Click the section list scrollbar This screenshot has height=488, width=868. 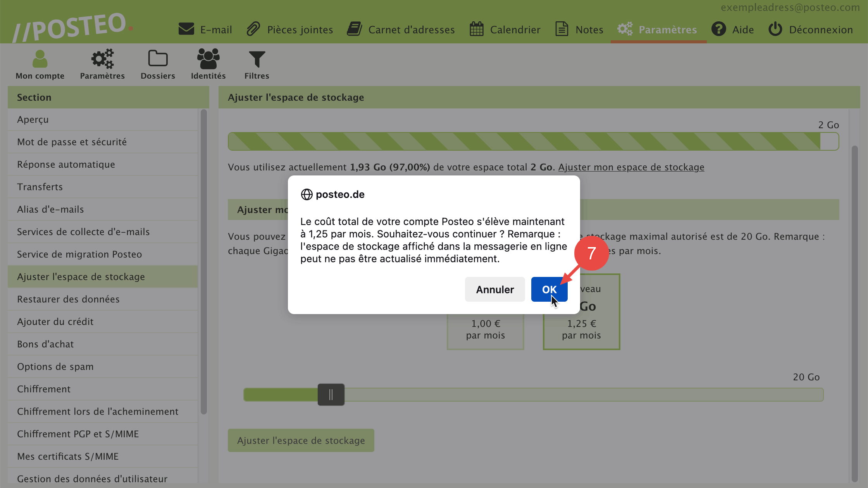(203, 261)
